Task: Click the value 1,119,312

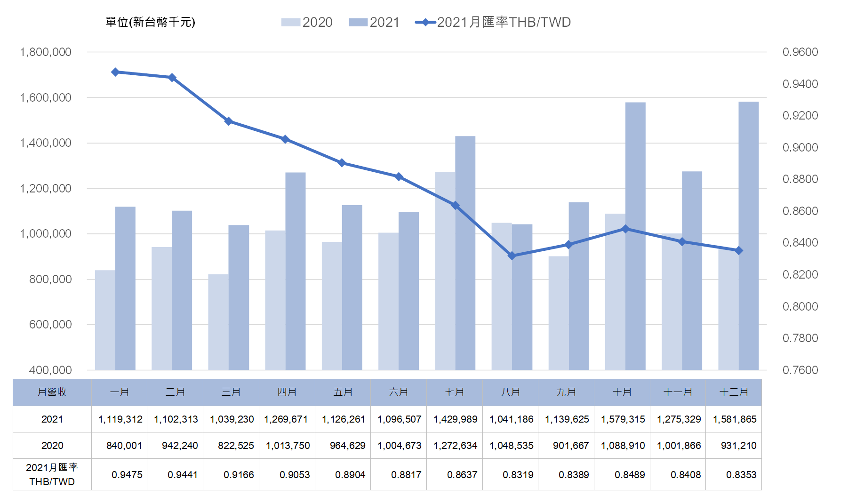Action: (x=120, y=419)
